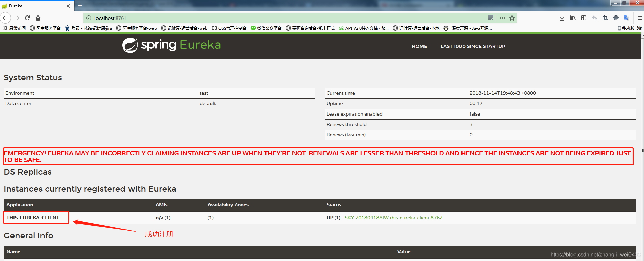
Task: Open the 最常访问 bookmark
Action: 15,28
